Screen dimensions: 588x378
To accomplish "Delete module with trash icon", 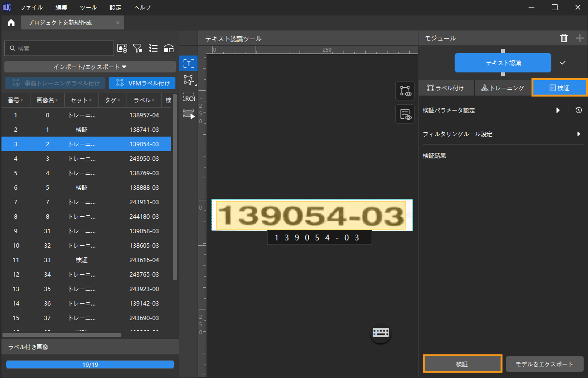I will pos(564,38).
